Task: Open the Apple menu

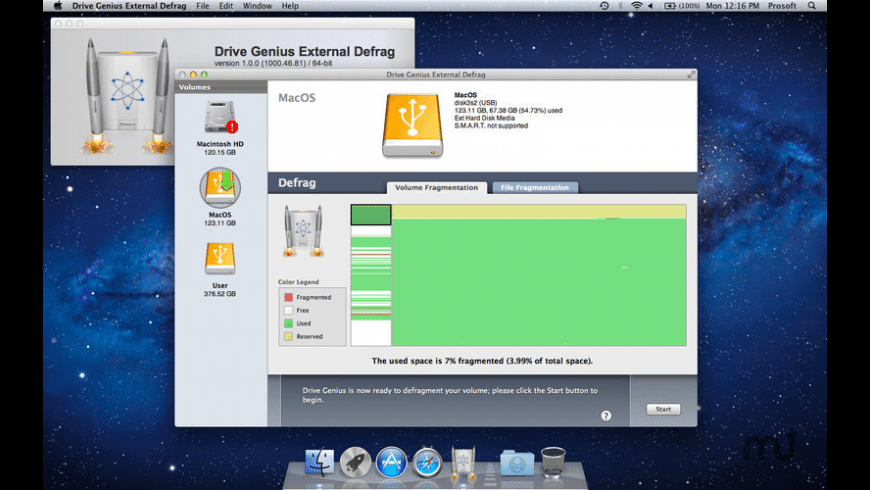Action: pos(58,6)
